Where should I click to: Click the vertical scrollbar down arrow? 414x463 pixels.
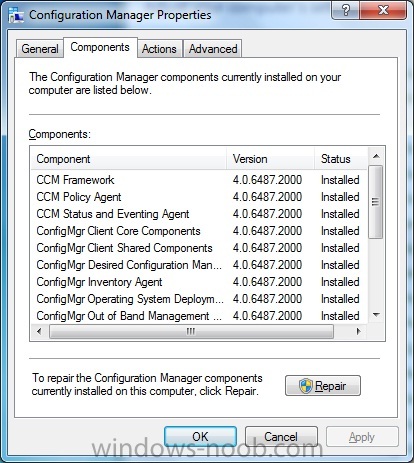[x=376, y=315]
